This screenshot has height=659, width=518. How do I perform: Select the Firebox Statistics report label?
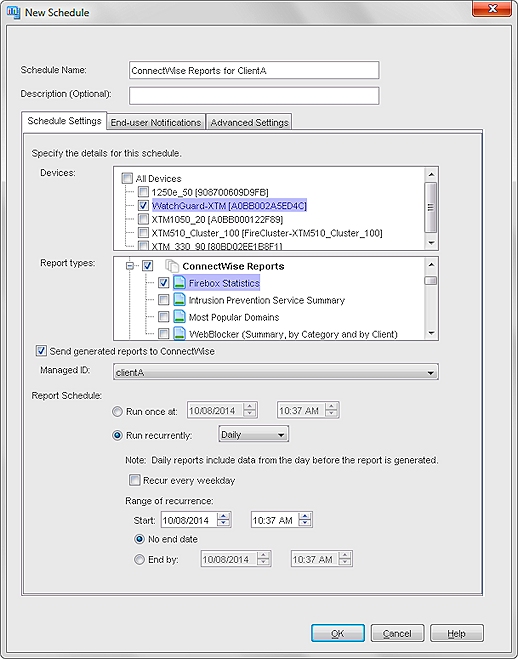pos(224,283)
